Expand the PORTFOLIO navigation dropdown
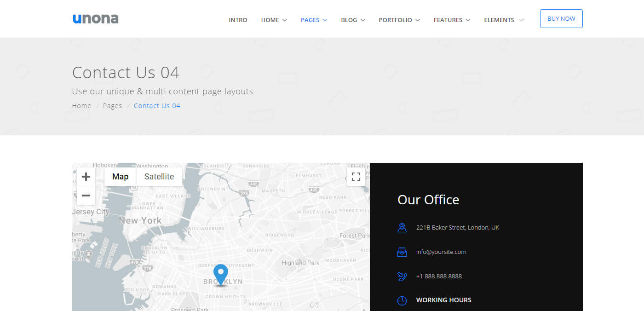Screen dimensions: 644x311 396,20
